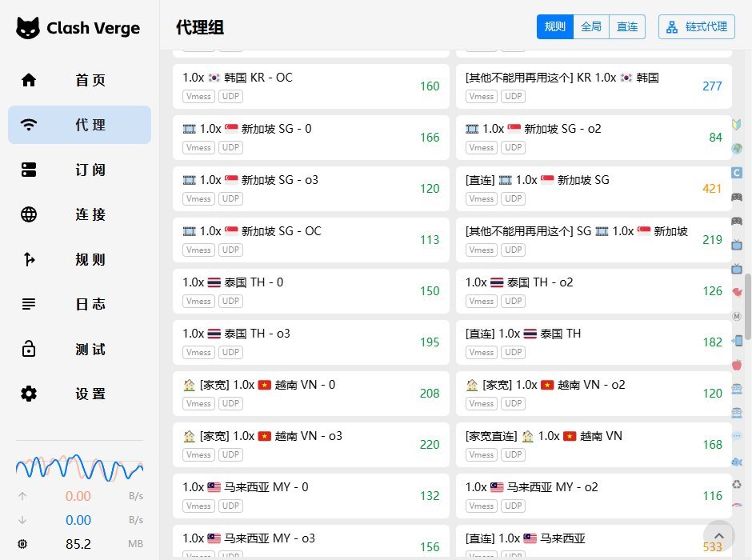The height and width of the screenshot is (560, 752).
Task: Select proxy 新加坡 SG - OC
Action: [310, 240]
